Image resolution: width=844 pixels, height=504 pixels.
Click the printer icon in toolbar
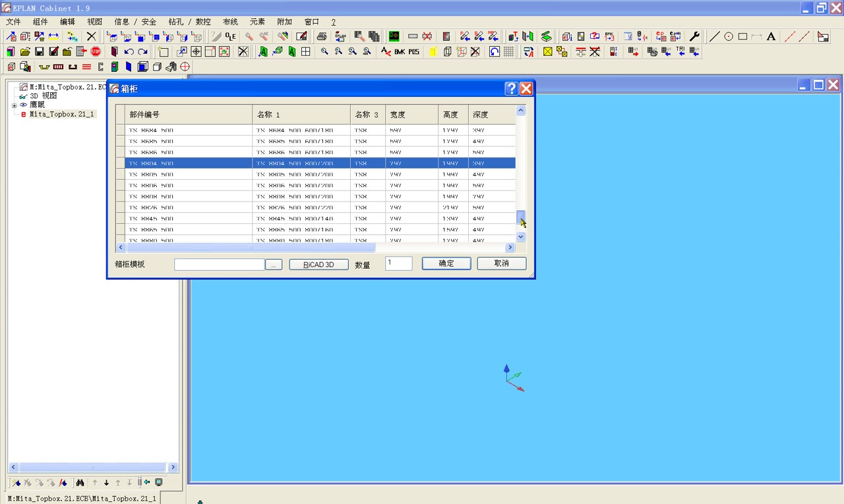pos(321,37)
